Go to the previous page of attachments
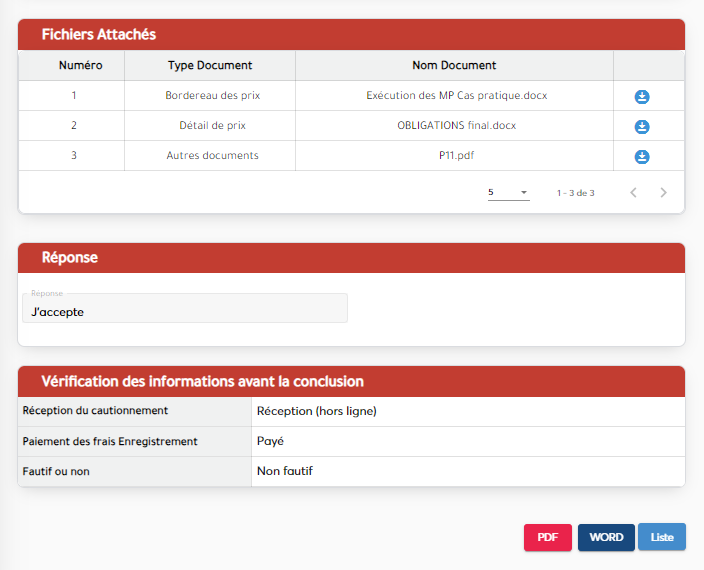Screen dimensions: 704x570 pos(633,193)
